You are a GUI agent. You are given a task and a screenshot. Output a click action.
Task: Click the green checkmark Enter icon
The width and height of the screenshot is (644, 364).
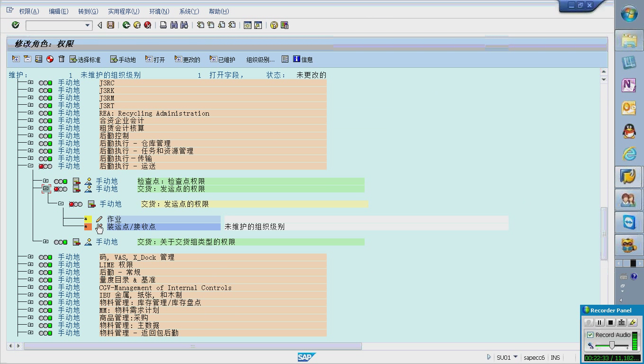point(16,25)
